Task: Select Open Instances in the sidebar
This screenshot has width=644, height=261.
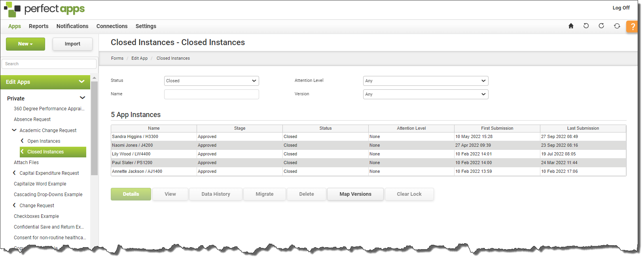Action: [x=44, y=141]
